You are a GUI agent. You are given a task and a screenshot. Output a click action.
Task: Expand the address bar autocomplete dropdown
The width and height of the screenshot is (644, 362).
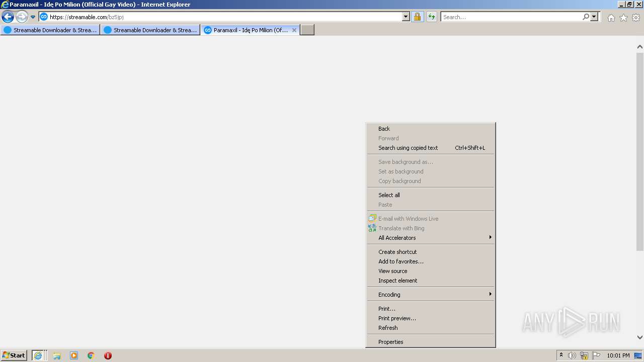coord(406,17)
